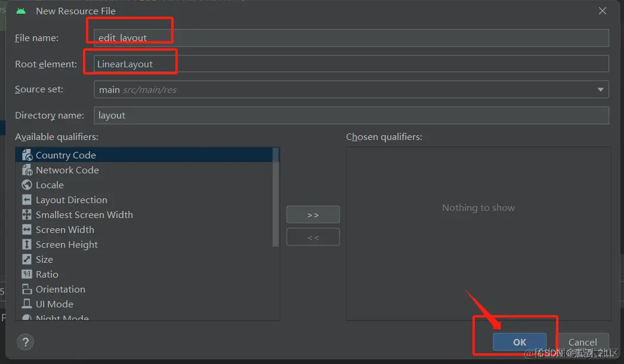Click the Size qualifier icon
Viewport: 624px width, 364px height.
tap(27, 260)
